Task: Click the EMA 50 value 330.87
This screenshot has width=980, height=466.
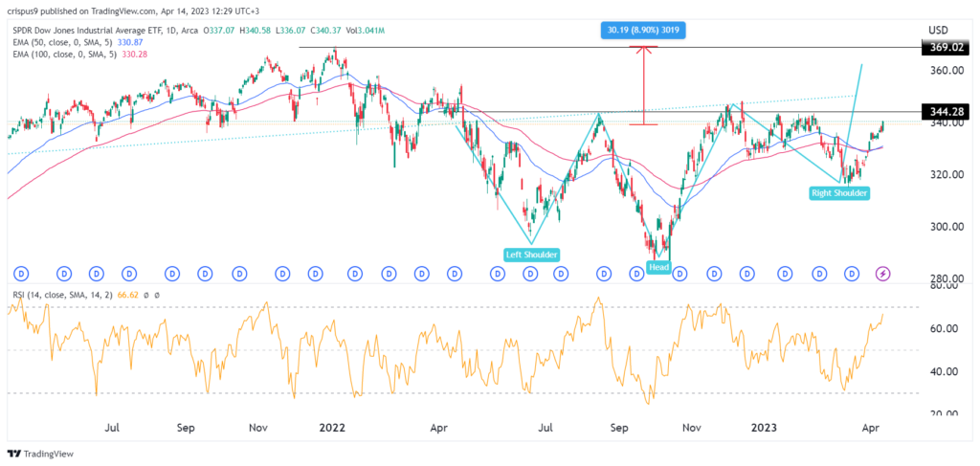Action: (x=130, y=40)
